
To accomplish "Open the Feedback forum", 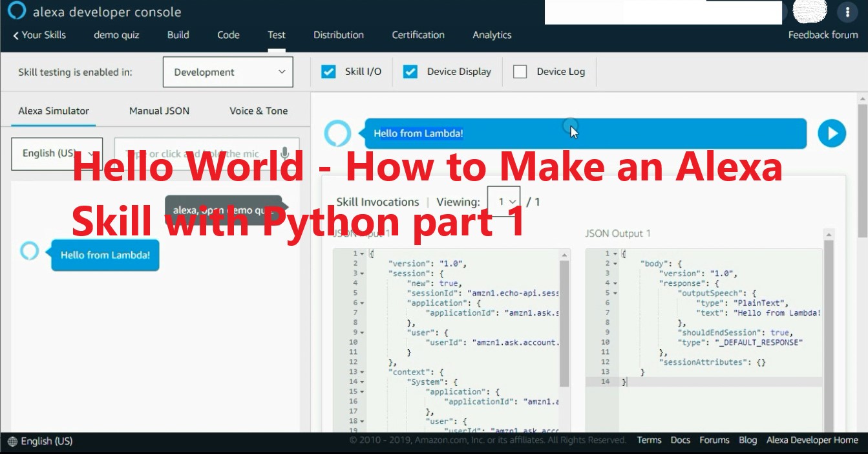I will pyautogui.click(x=823, y=35).
